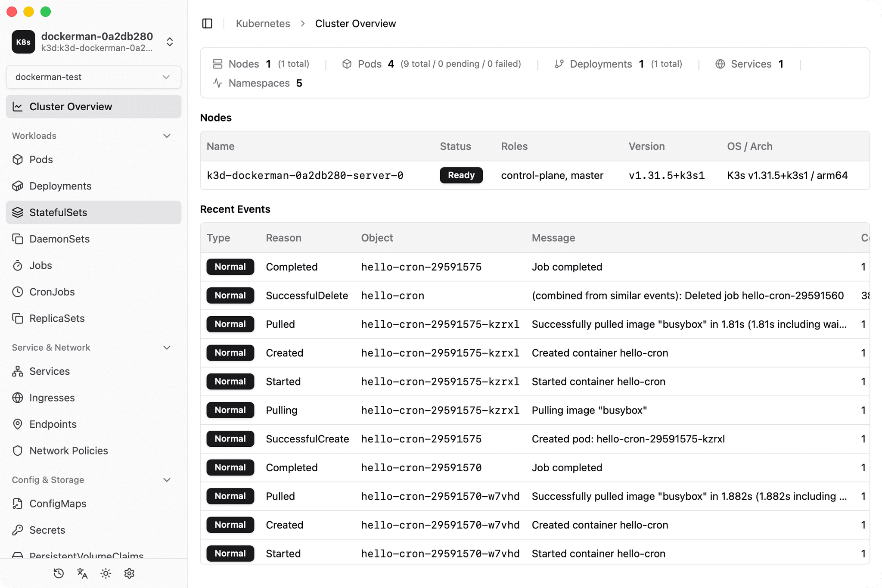This screenshot has height=588, width=882.
Task: Click the language translate icon
Action: click(82, 573)
